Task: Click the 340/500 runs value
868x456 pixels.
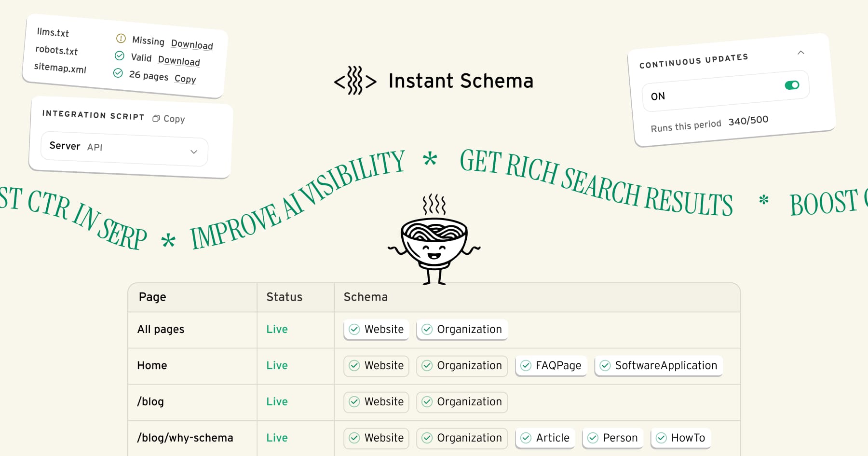Action: 748,120
